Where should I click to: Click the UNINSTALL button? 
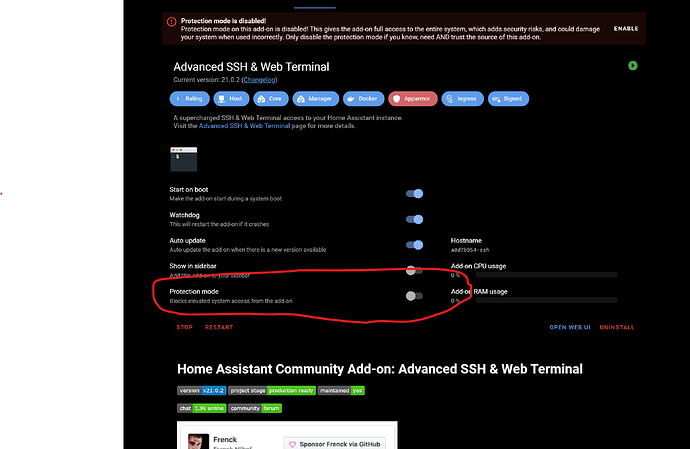coord(617,327)
